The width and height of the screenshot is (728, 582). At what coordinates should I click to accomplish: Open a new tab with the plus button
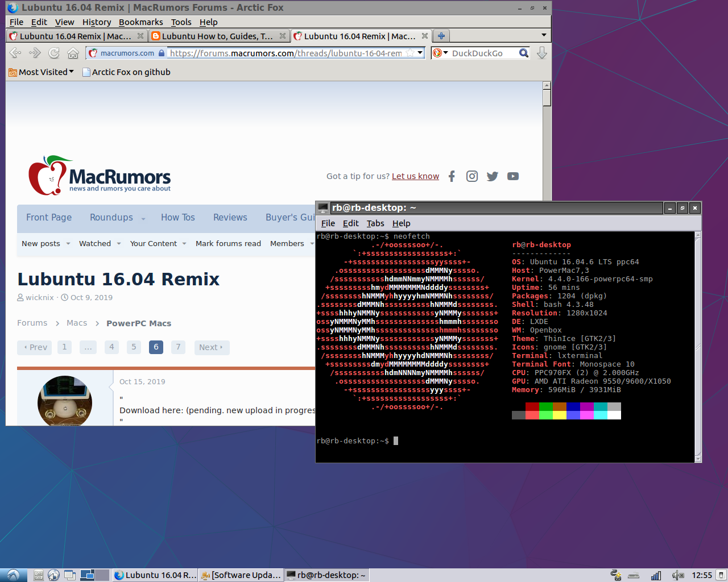pos(441,36)
